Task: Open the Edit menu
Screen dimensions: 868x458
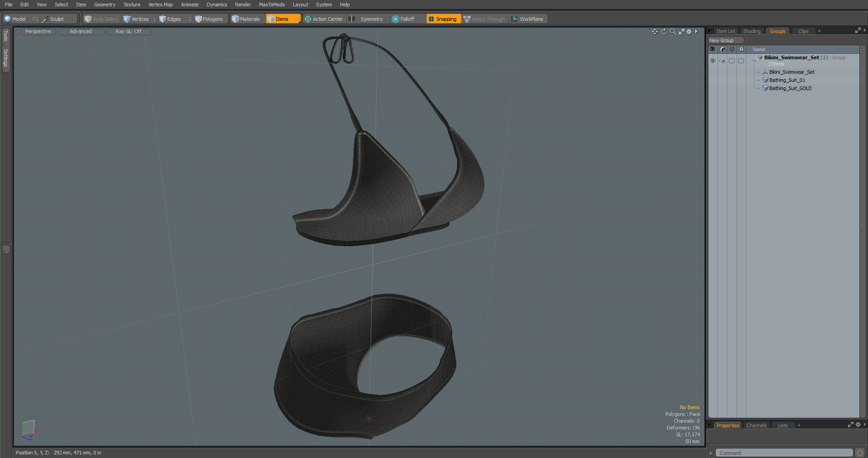Action: pos(24,5)
